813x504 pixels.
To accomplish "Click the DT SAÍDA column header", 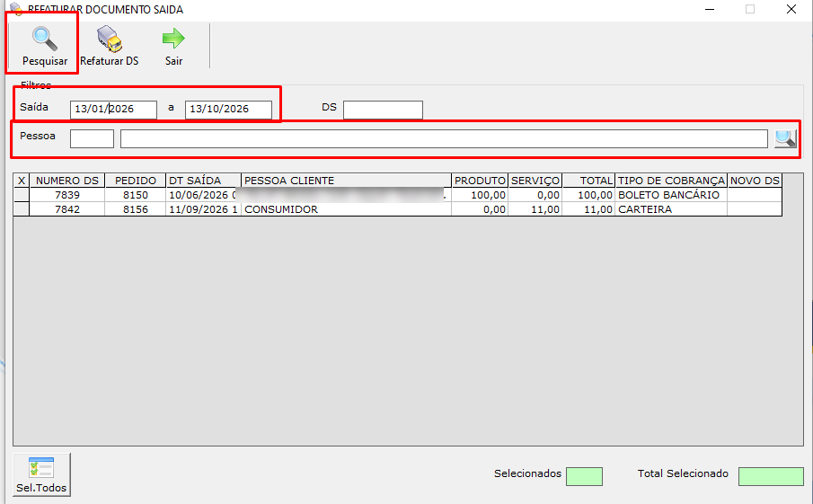I will (203, 181).
